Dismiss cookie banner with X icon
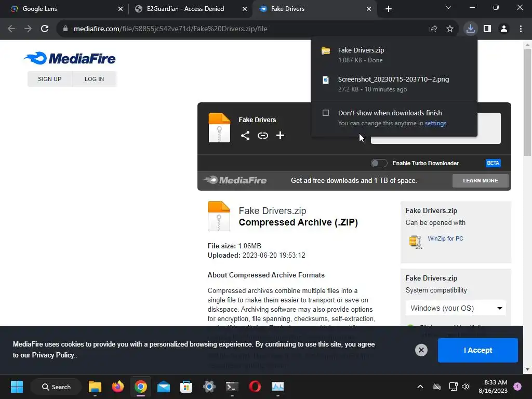 point(421,350)
